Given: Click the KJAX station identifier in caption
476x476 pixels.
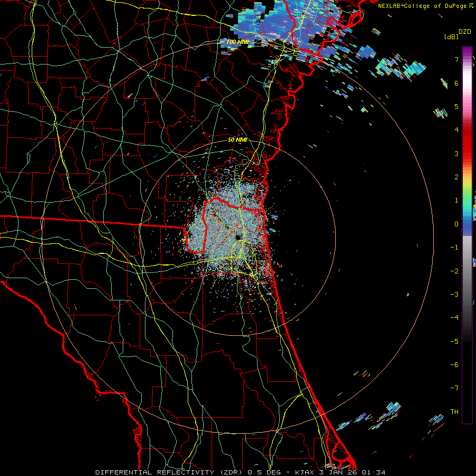Looking at the screenshot, I should [305, 472].
